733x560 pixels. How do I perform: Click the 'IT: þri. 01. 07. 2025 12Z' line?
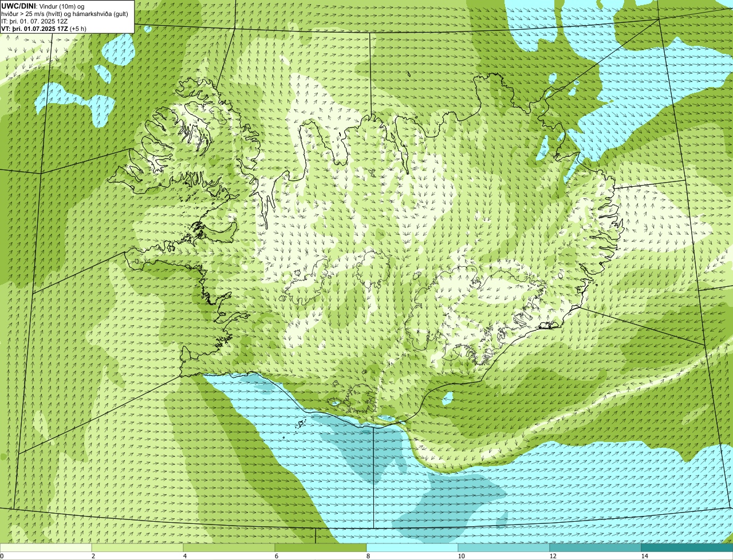[x=34, y=21]
